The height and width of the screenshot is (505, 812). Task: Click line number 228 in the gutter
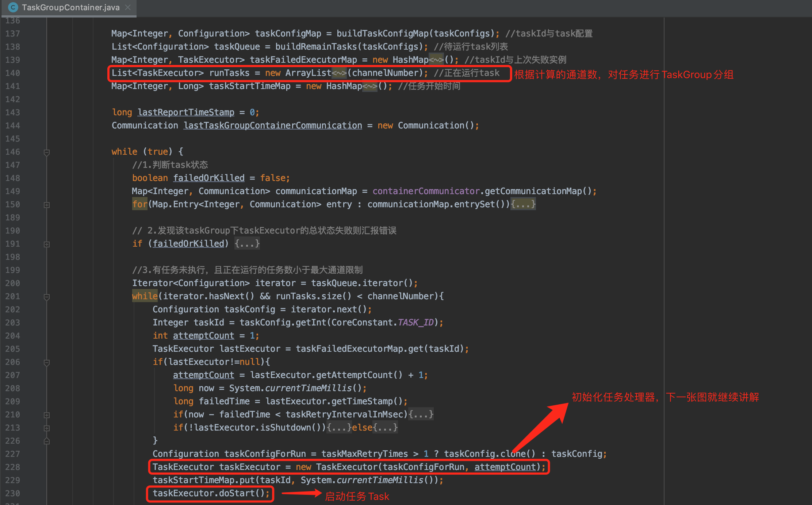(12, 467)
